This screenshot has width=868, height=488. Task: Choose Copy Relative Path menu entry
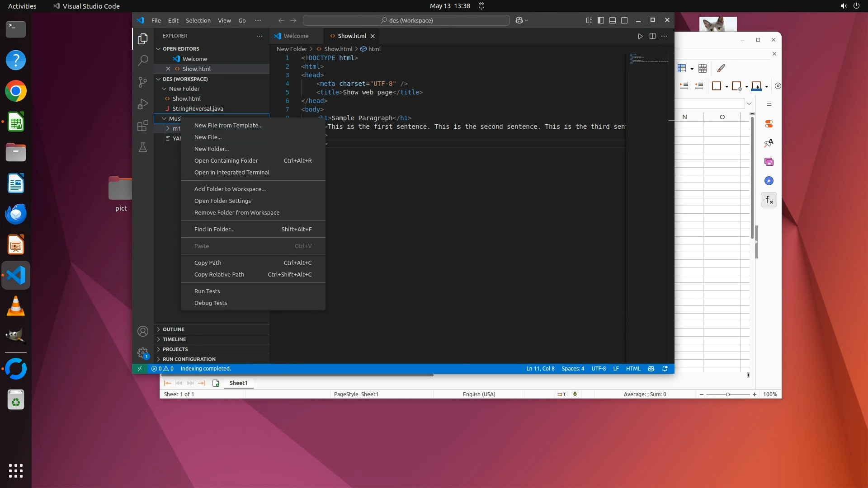[219, 274]
